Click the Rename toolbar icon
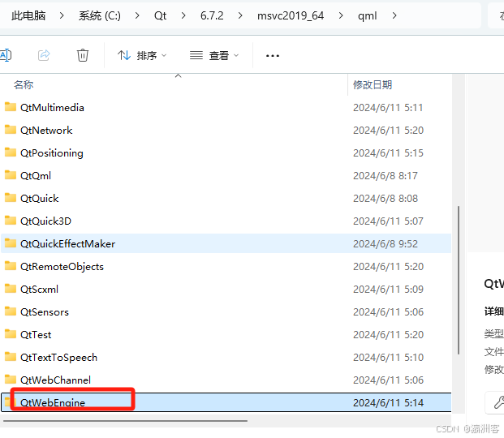This screenshot has height=438, width=504. tap(6, 55)
